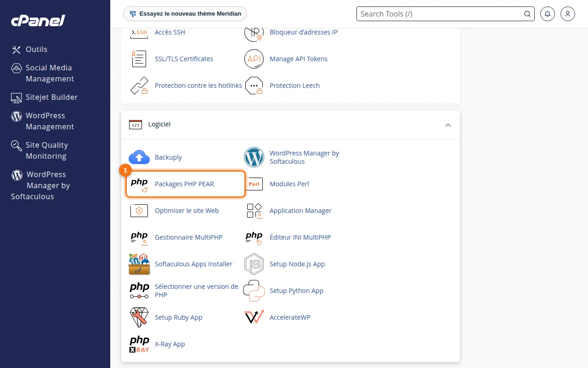Click the Backuply cloud icon
This screenshot has width=588, height=368.
coord(139,157)
